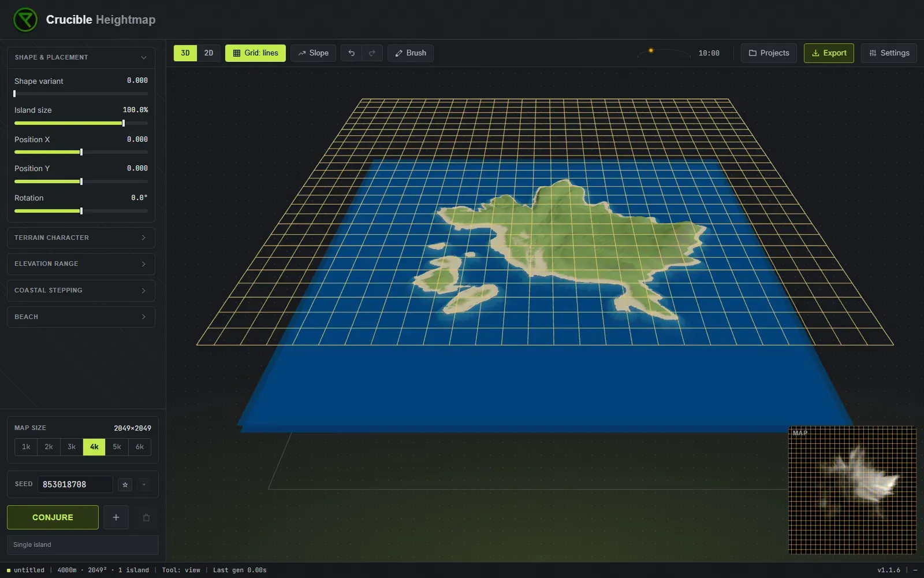
Task: Click the Shape variant value 0.000
Action: (x=137, y=80)
